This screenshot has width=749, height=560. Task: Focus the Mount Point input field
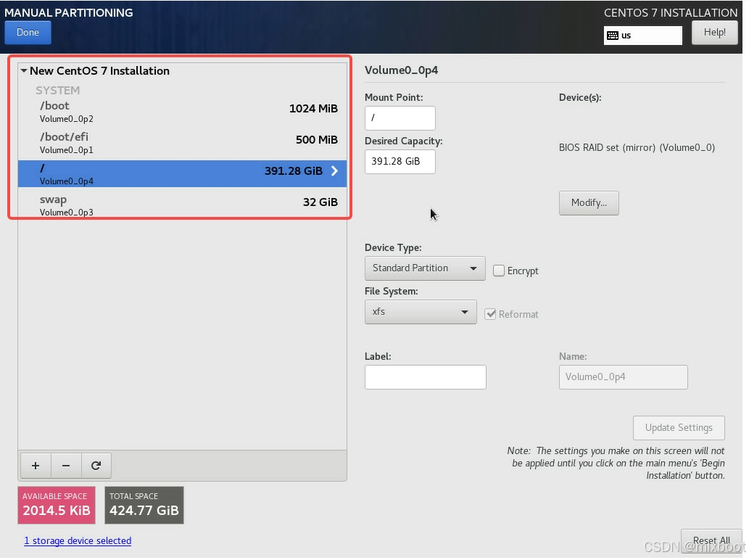(x=400, y=118)
